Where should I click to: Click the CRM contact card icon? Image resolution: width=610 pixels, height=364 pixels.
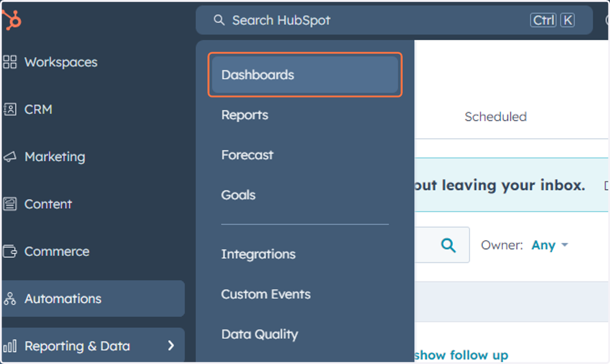coord(10,110)
